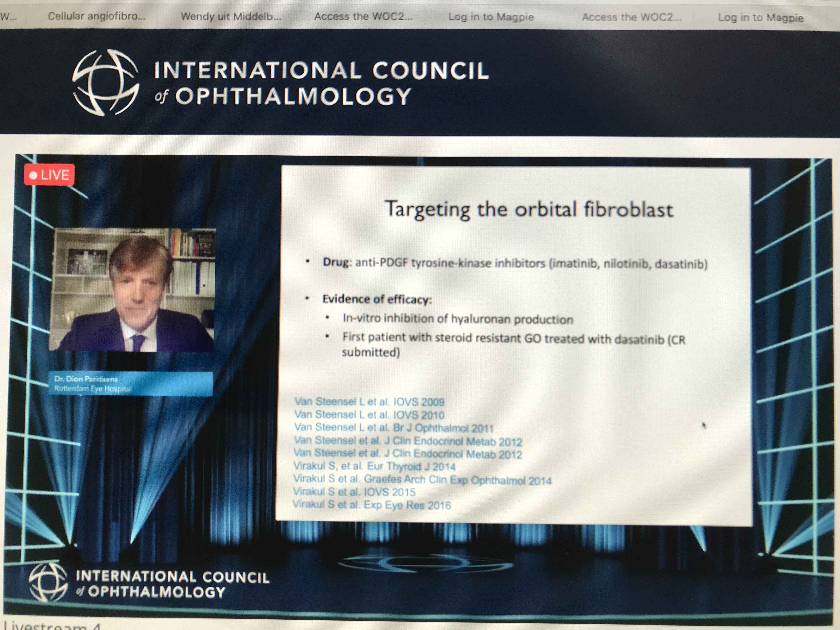This screenshot has width=840, height=630.
Task: Click 'First patient with steroid resistant GO' bullet
Action: (514, 345)
